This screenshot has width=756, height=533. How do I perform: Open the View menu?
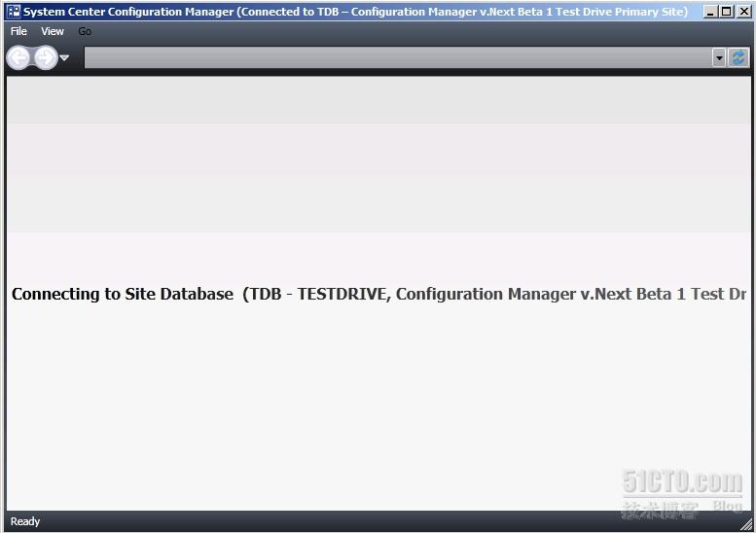[53, 31]
